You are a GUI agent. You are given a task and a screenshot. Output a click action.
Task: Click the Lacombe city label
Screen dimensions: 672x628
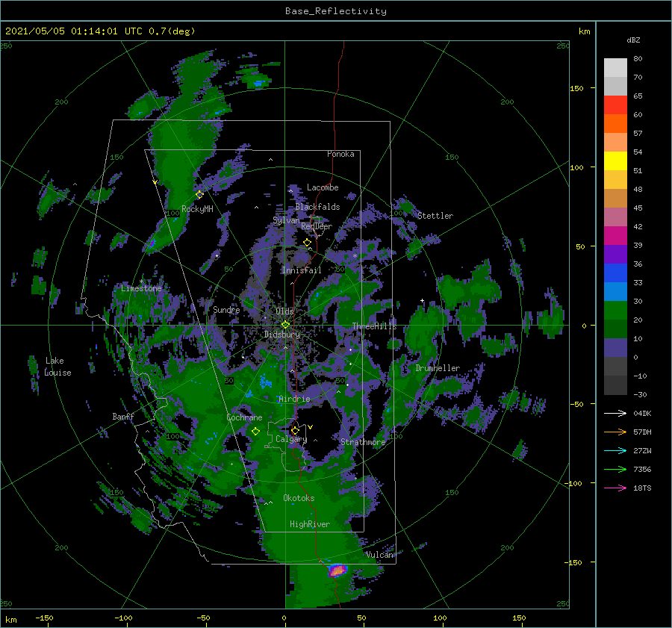point(323,187)
